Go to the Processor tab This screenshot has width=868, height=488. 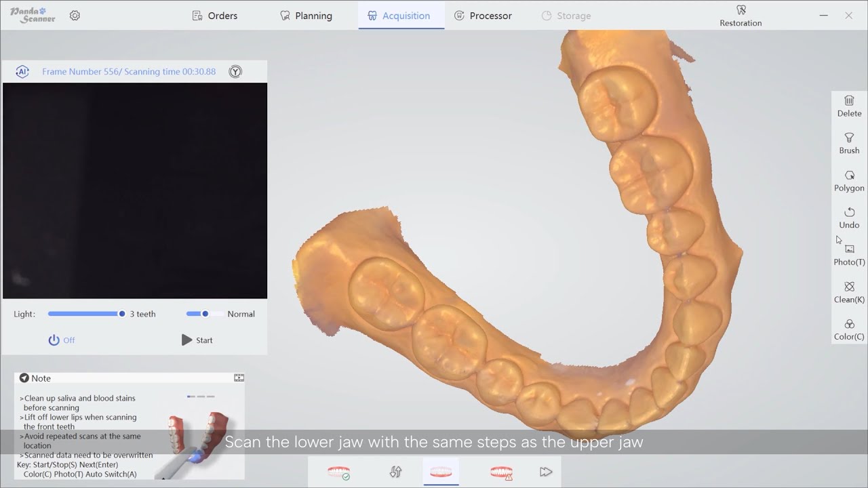click(483, 16)
